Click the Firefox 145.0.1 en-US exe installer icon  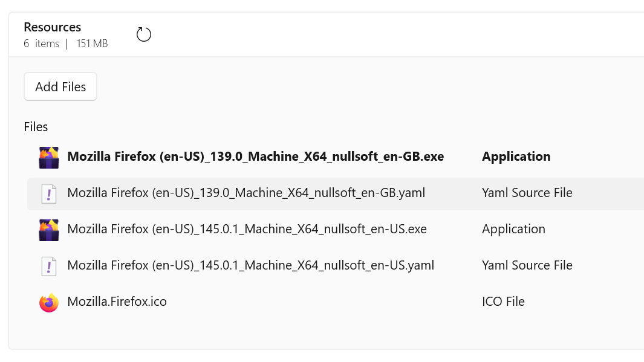pyautogui.click(x=49, y=230)
